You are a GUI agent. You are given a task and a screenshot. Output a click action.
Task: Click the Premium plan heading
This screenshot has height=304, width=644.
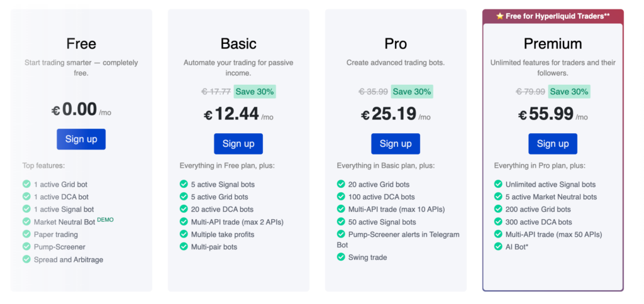(553, 44)
